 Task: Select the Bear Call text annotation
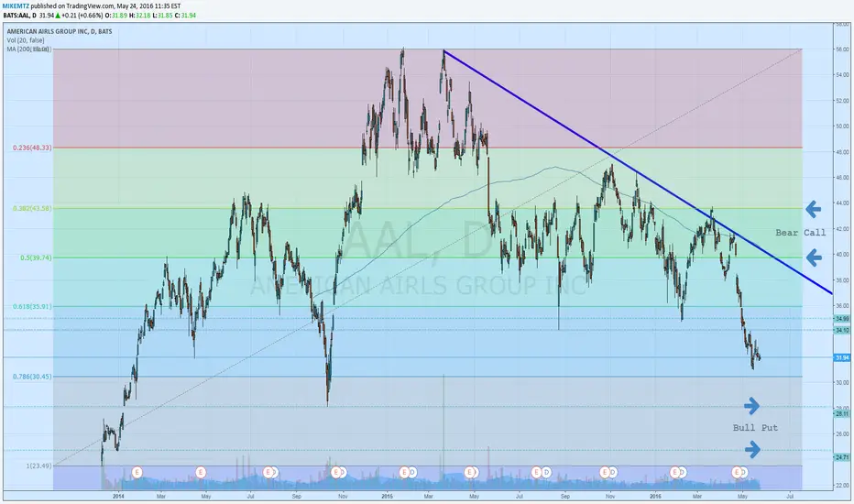tap(801, 233)
